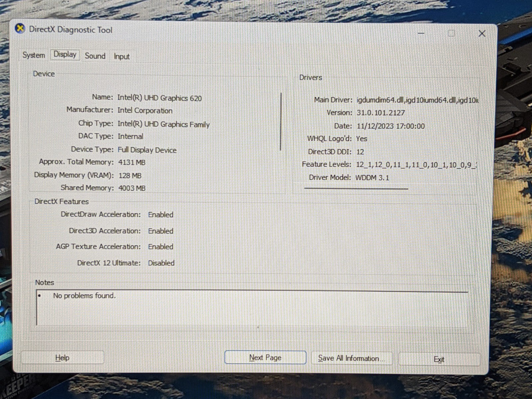Click the Intel(R) UHD Graphics 620 name value
532x399 pixels.
pos(160,98)
